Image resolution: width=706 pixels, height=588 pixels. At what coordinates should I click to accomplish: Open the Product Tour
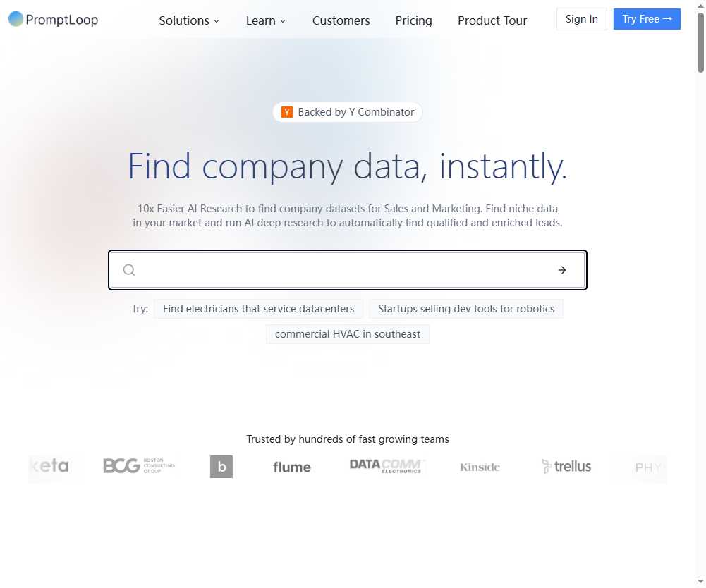coord(492,20)
